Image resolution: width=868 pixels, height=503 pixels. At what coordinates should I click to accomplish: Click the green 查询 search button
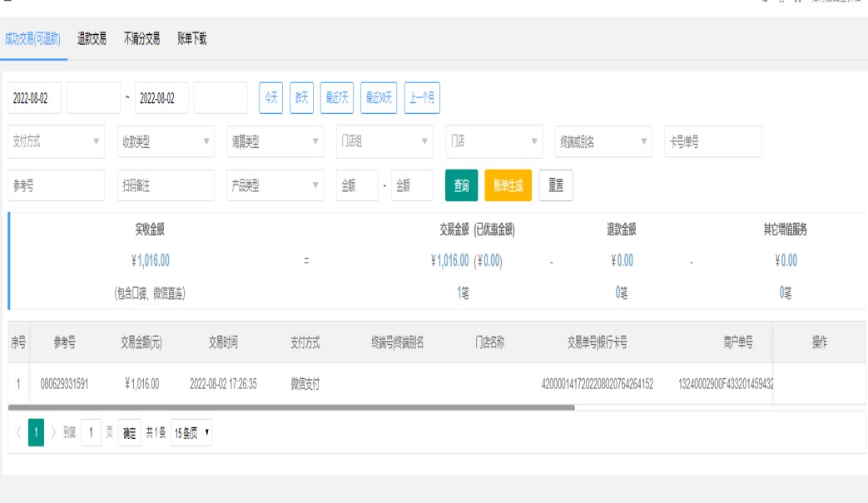[x=462, y=186]
